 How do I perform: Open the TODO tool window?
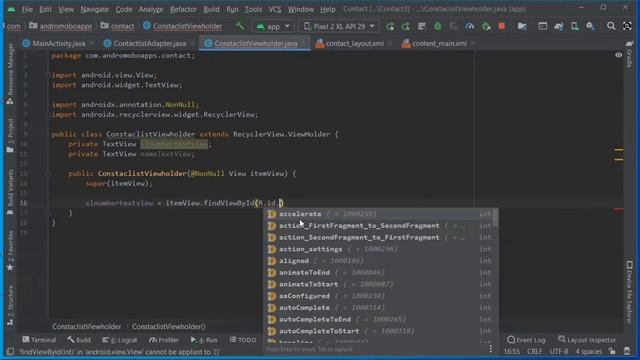pyautogui.click(x=243, y=340)
